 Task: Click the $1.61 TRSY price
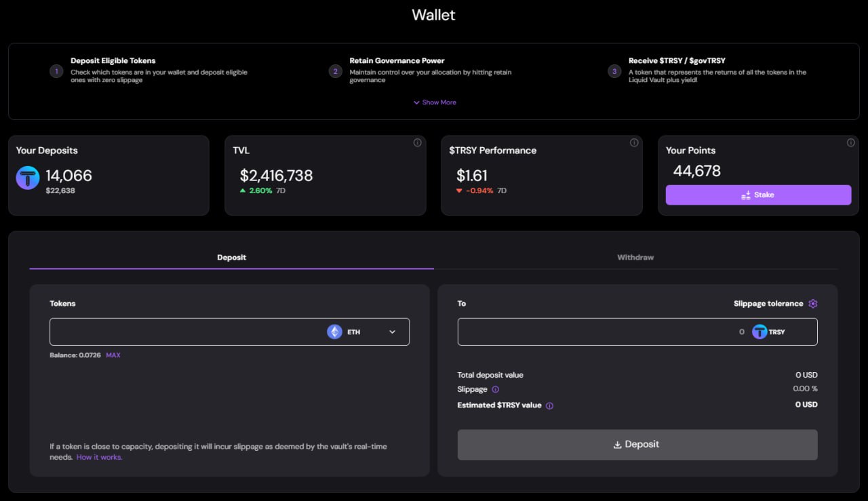pyautogui.click(x=472, y=176)
